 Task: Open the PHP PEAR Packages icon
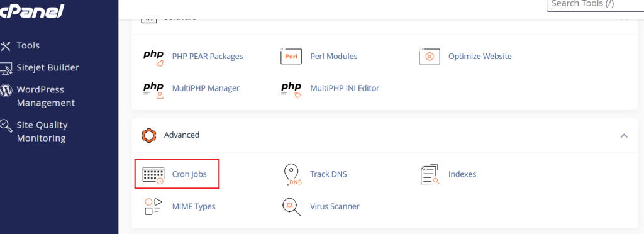pyautogui.click(x=153, y=58)
